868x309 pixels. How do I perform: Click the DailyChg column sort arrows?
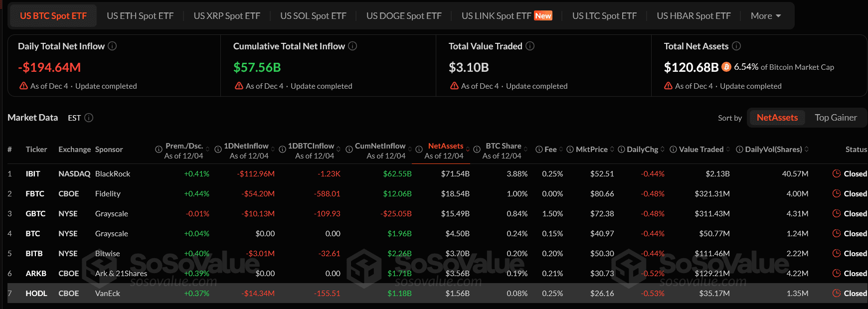coord(662,149)
